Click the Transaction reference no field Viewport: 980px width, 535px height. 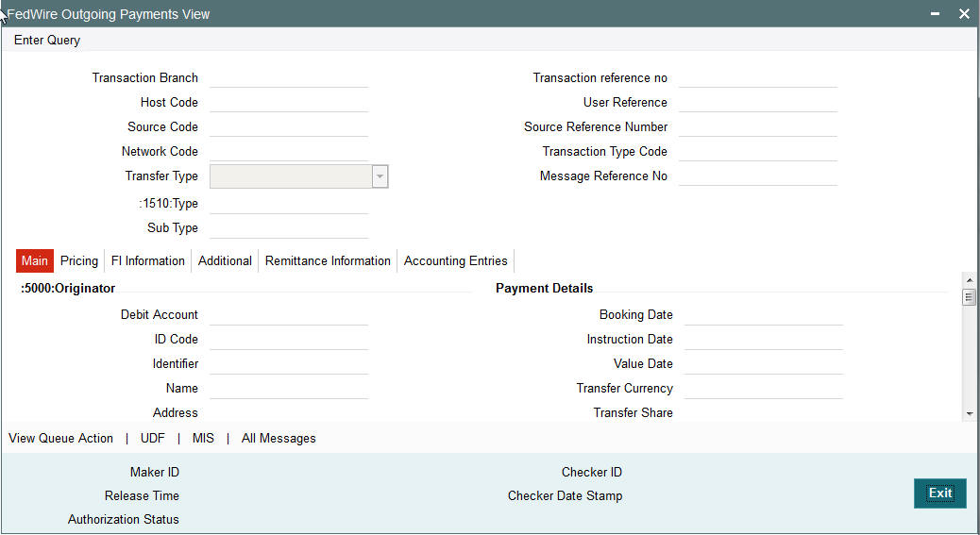click(x=758, y=78)
